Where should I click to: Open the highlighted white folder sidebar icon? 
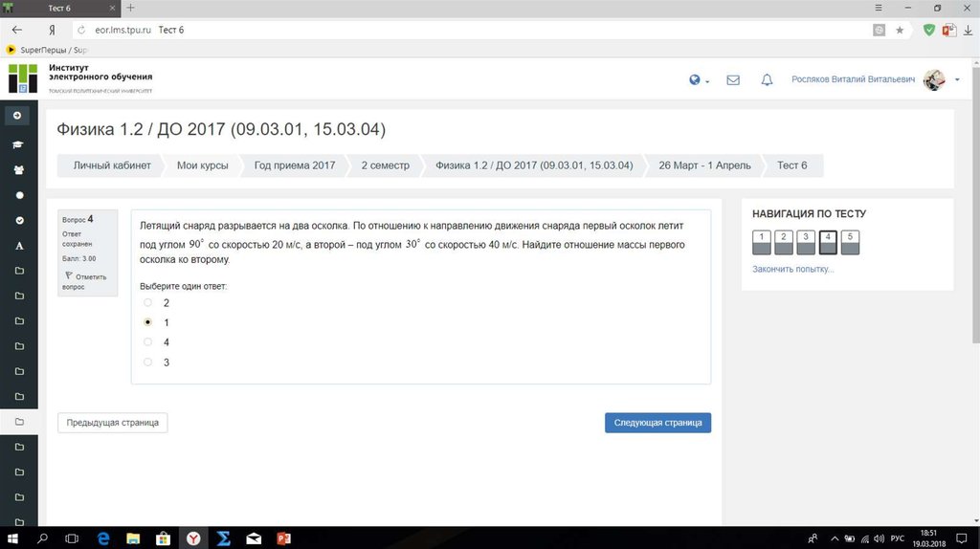(x=19, y=422)
